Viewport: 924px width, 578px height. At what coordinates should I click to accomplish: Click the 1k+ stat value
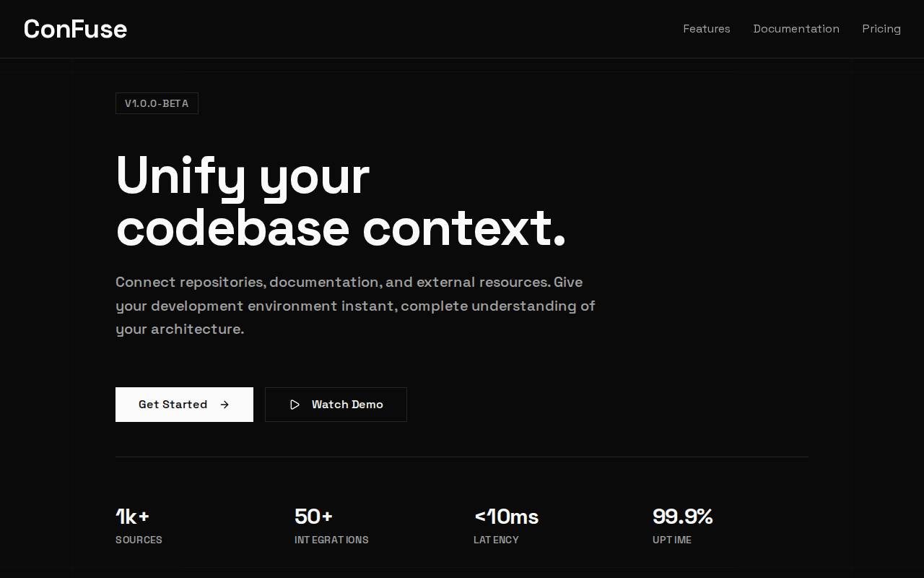tap(133, 517)
